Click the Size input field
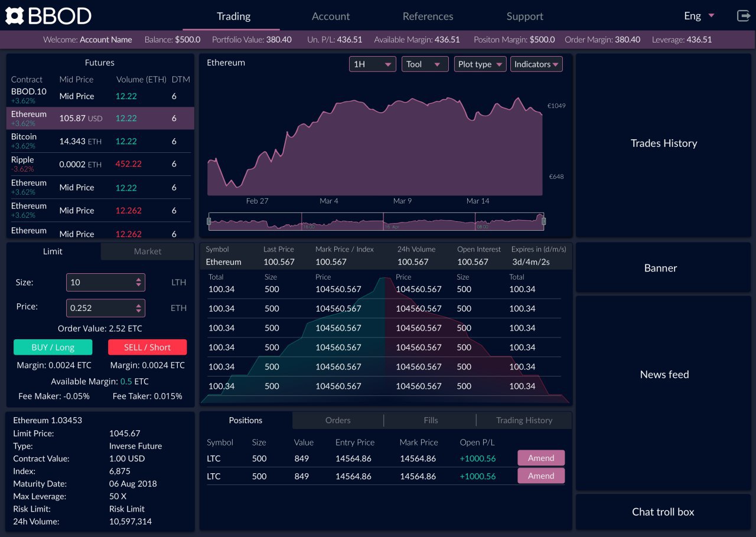The width and height of the screenshot is (756, 537). coord(106,282)
